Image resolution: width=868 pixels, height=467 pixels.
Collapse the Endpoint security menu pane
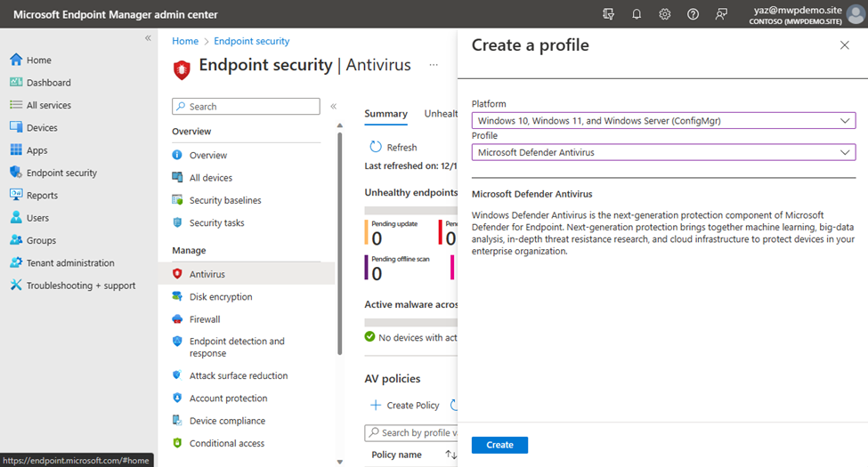[333, 107]
